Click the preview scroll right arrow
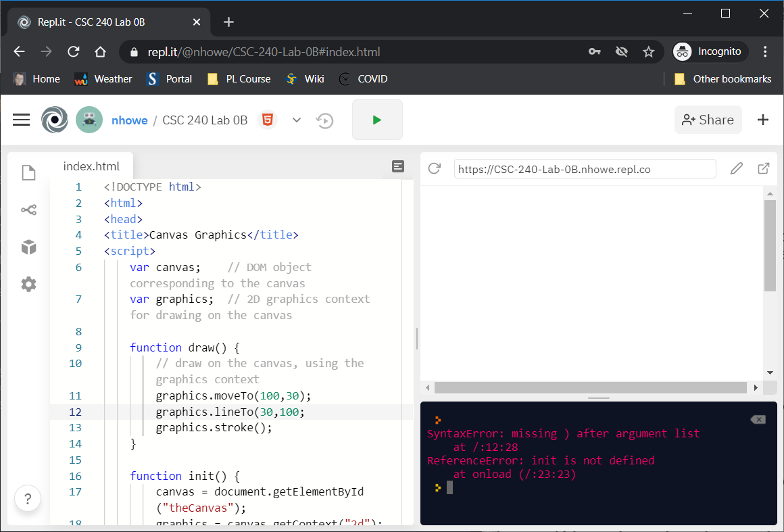Viewport: 784px width, 532px height. click(x=756, y=387)
